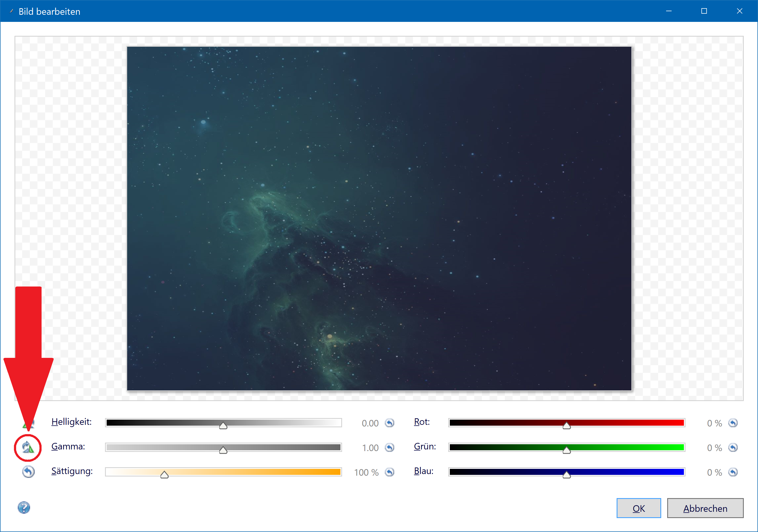758x532 pixels.
Task: Click the Gamma label
Action: tap(68, 446)
